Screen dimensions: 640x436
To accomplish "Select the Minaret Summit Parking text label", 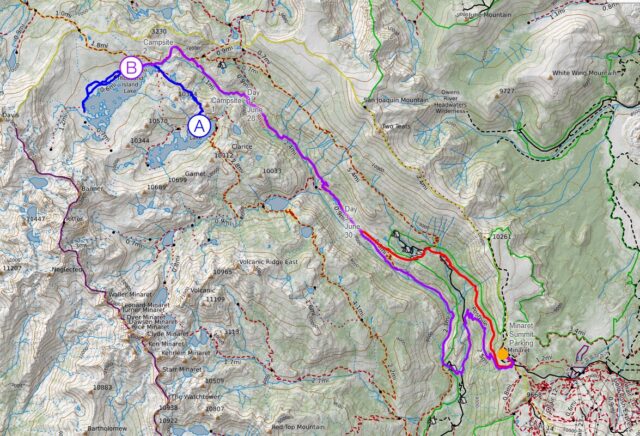I will pos(521,334).
